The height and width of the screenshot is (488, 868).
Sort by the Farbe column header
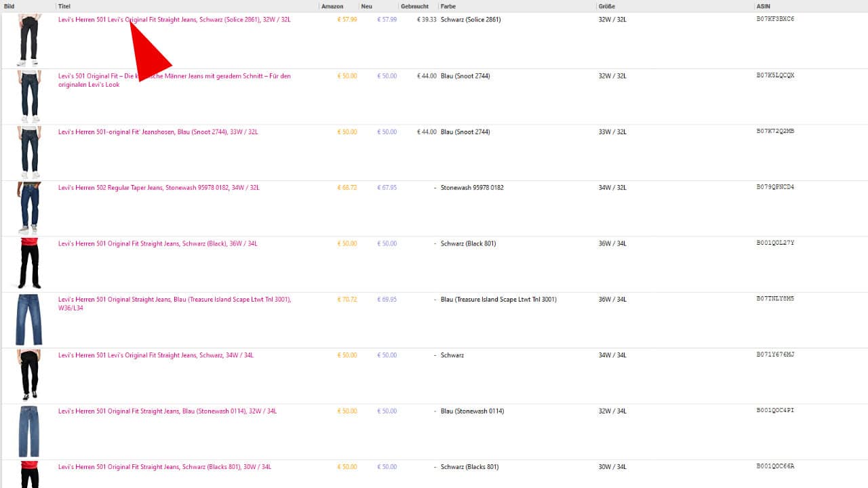click(x=448, y=6)
